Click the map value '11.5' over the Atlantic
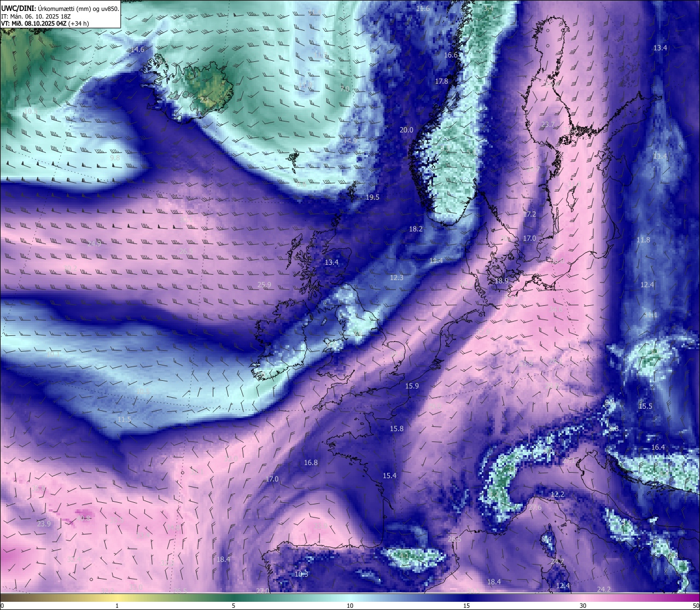 pyautogui.click(x=124, y=420)
